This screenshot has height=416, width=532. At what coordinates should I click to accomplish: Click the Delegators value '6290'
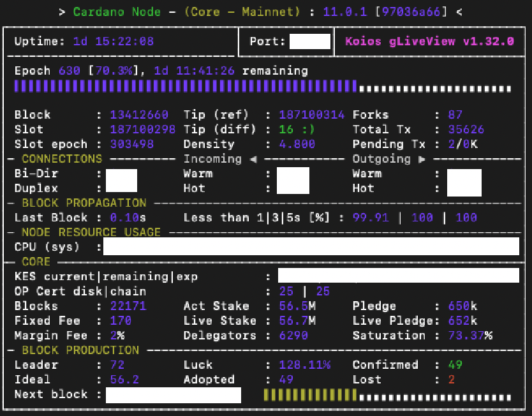(x=293, y=335)
